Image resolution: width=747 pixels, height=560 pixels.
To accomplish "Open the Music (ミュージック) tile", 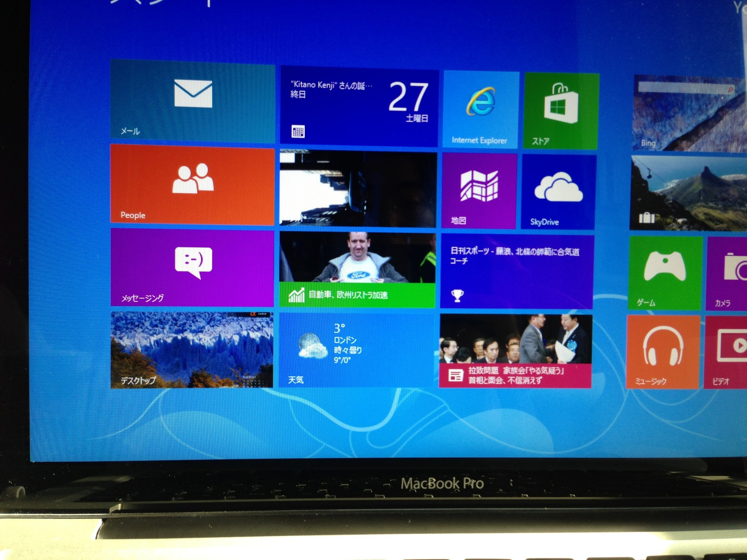I will pyautogui.click(x=663, y=352).
